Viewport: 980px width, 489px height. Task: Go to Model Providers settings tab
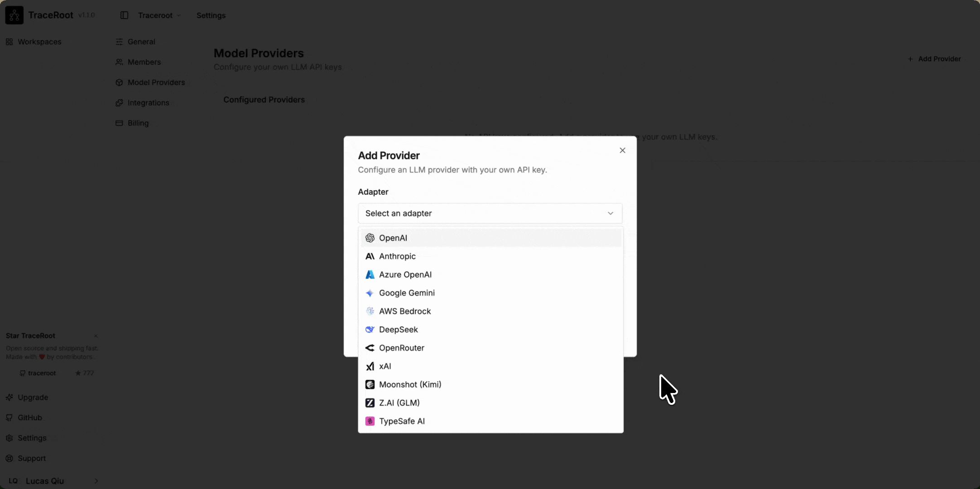click(156, 82)
